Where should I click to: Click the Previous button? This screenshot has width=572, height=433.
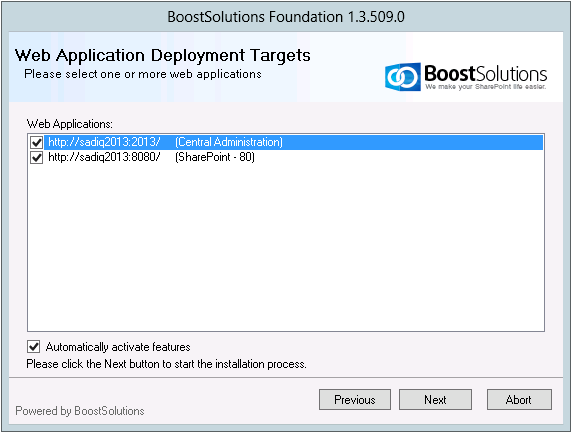click(355, 400)
